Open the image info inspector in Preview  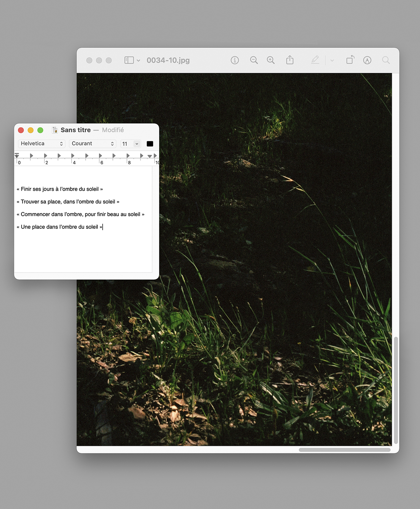click(x=235, y=60)
